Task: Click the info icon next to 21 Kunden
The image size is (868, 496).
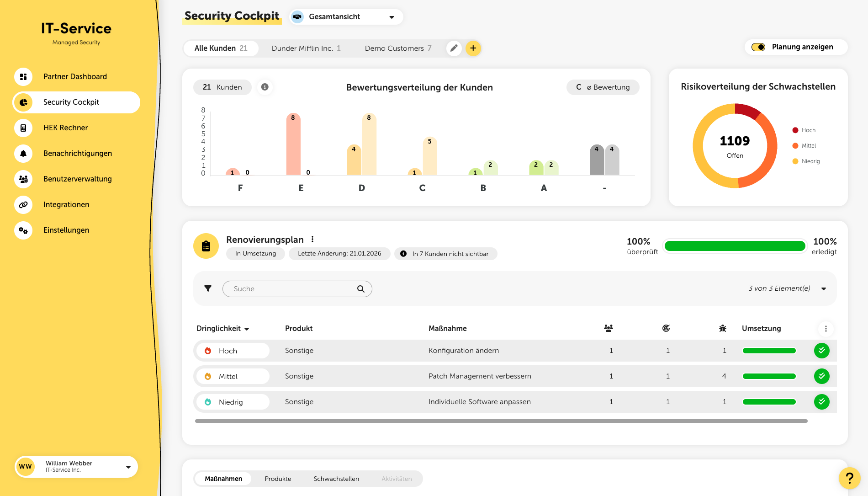Action: 265,87
